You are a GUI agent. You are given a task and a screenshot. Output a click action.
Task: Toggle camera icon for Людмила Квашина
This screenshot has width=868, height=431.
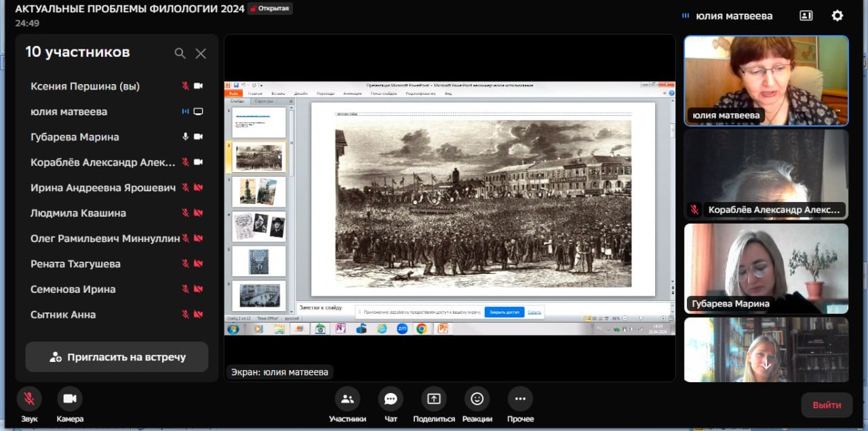click(x=198, y=213)
